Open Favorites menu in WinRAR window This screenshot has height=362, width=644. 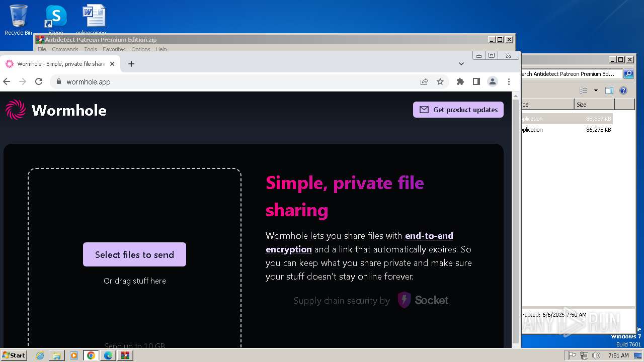[114, 49]
